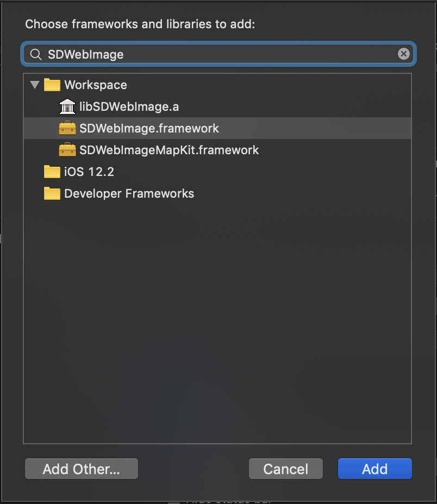Focus the SDWebImage search field
Viewport: 437px width, 504px height.
click(x=218, y=54)
